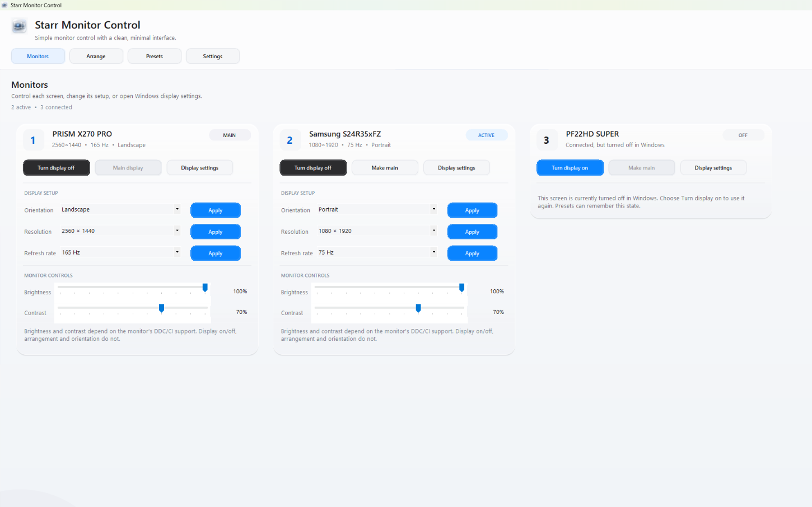This screenshot has height=507, width=812.
Task: Apply the 2560 × 1440 resolution
Action: pos(216,232)
